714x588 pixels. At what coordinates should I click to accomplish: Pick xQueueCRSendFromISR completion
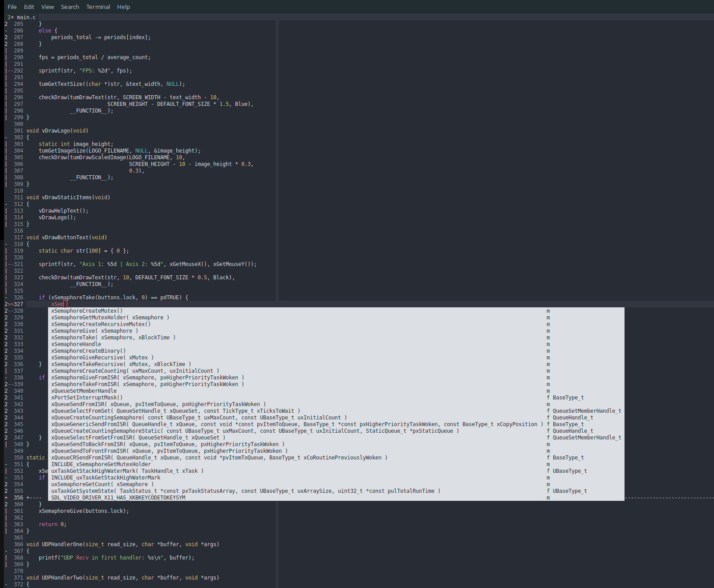336,458
